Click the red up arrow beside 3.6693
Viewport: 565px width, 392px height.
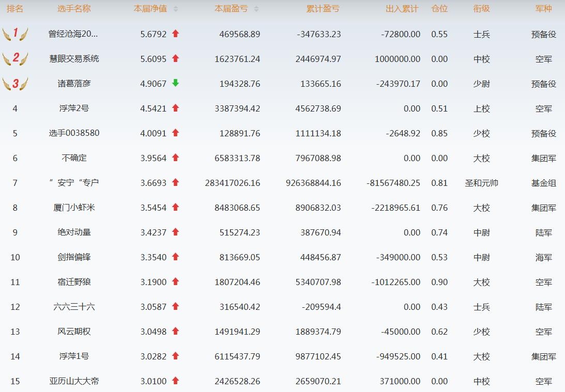175,182
